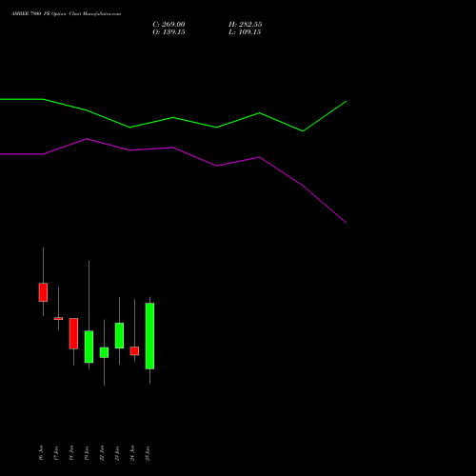Screen dimensions: 476x476
Task: Click the small red candlestick for 24 Jan
Action: click(x=134, y=351)
